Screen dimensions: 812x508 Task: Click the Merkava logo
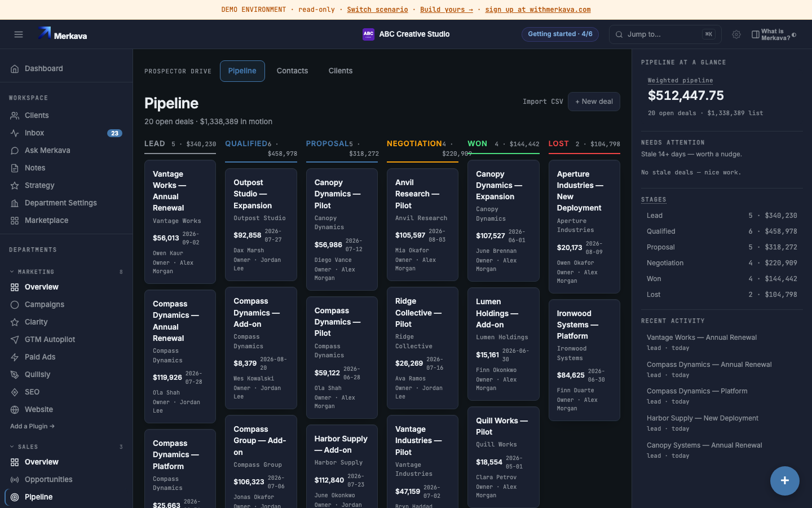point(62,34)
